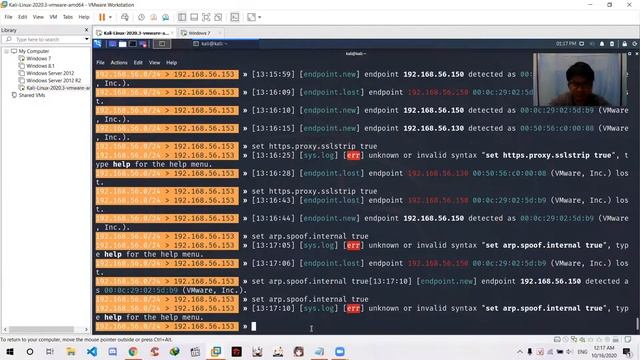Open VMware View menu
640x360 pixels.
[x=38, y=17]
